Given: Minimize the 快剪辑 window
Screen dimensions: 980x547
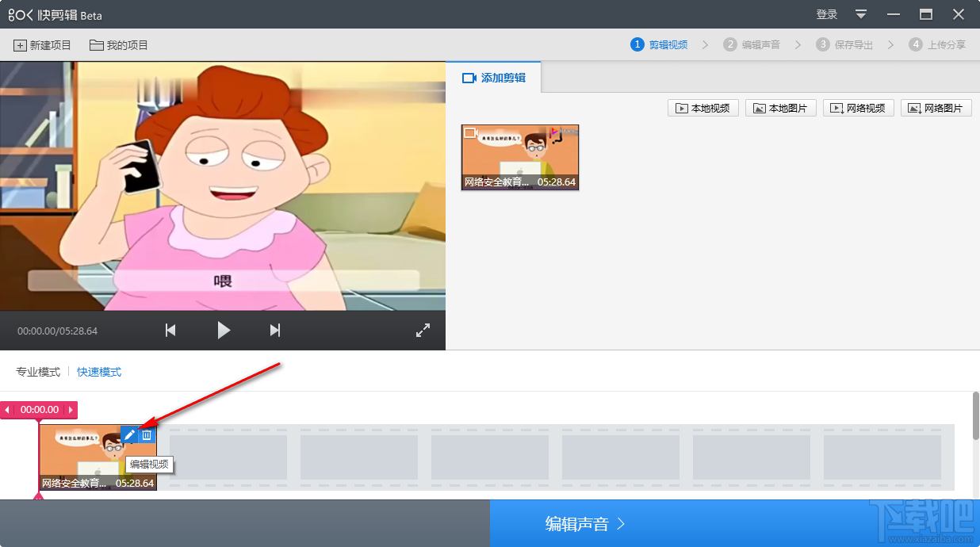Looking at the screenshot, I should pos(894,14).
